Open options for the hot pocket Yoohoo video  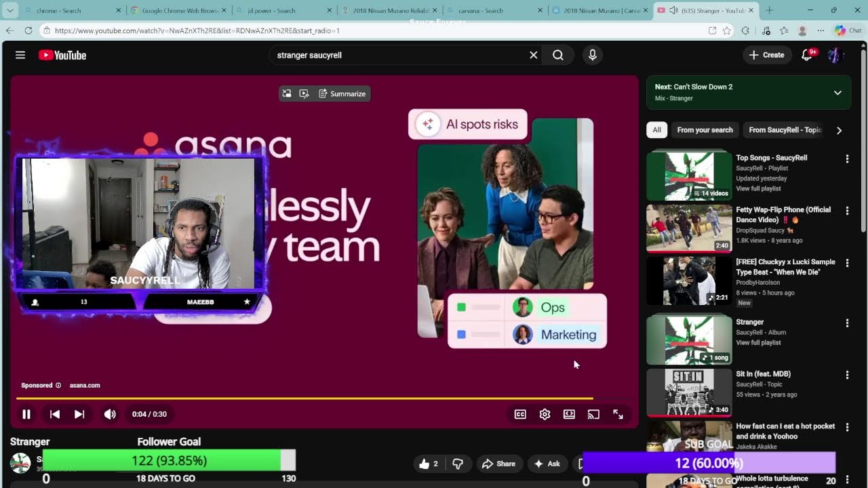click(x=847, y=427)
